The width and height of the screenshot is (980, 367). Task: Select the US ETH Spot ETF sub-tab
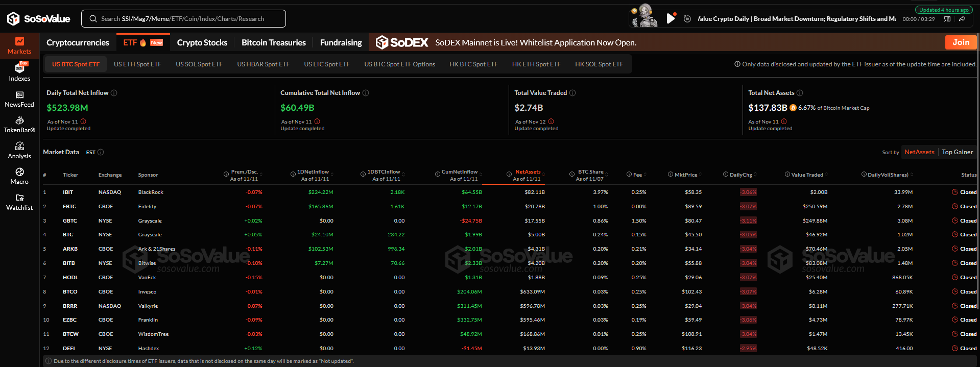click(137, 64)
